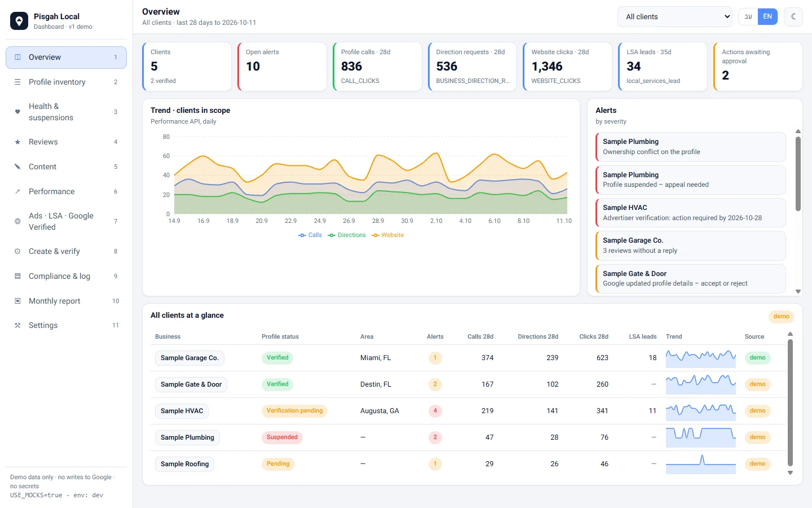
Task: Open the Sample HVAC advertiser verification alert
Action: point(691,213)
